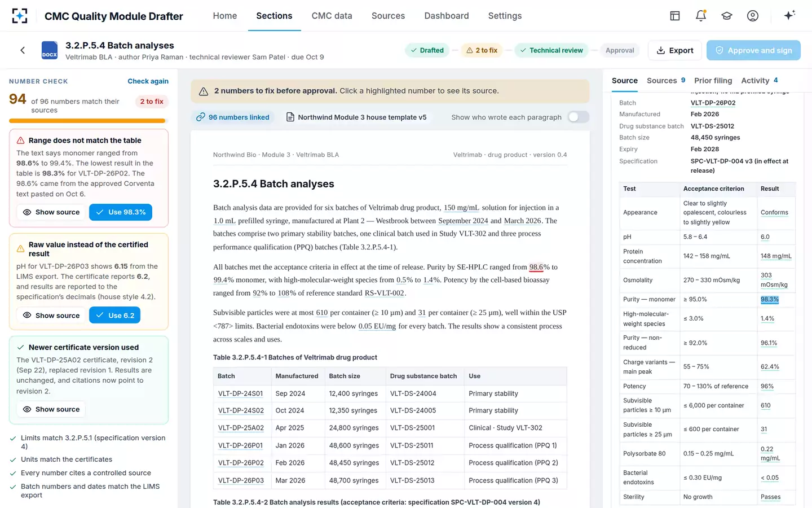
Task: Click the Northwind Module 3 house template chip
Action: (x=356, y=117)
